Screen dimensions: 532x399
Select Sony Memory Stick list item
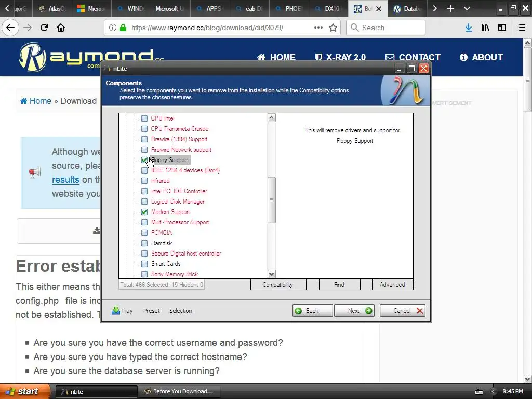coord(175,274)
